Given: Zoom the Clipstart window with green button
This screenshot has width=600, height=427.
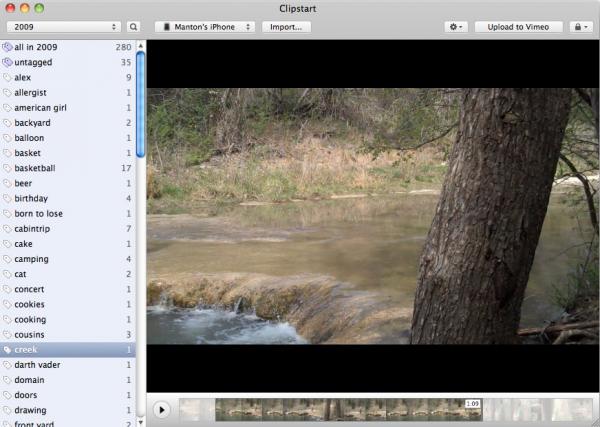Looking at the screenshot, I should click(39, 8).
